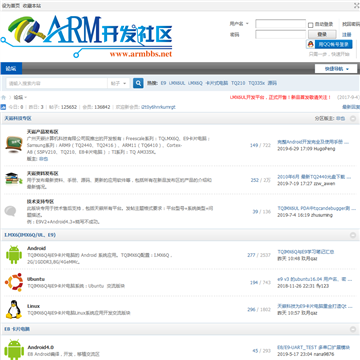Open the 技术支持专区 speech bubble icon
360x360 pixels.
point(10,211)
